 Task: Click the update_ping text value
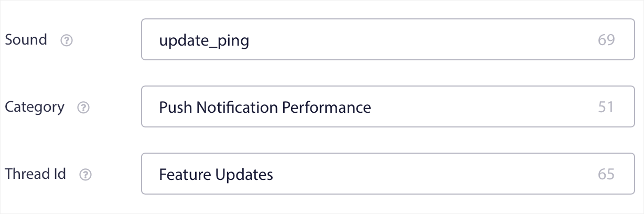(204, 40)
